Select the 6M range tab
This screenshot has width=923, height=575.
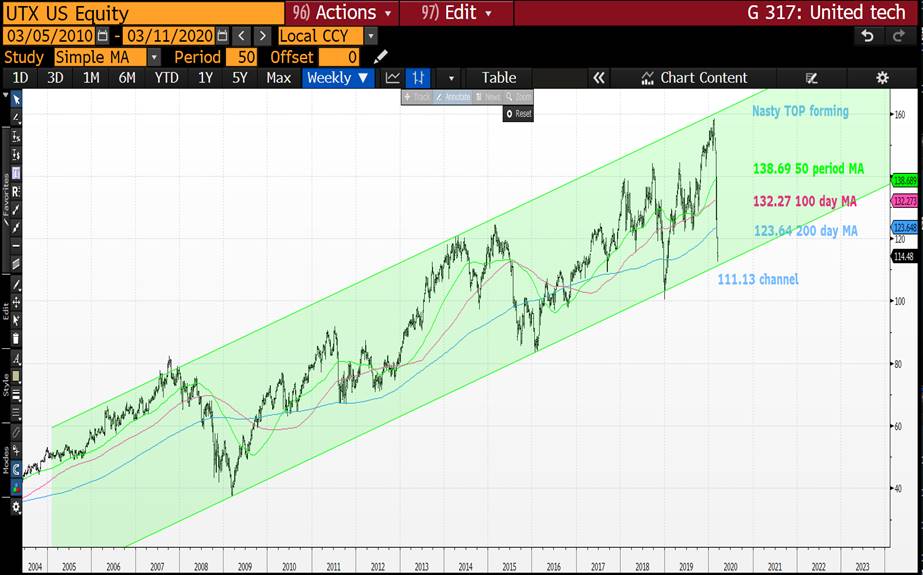tap(127, 78)
